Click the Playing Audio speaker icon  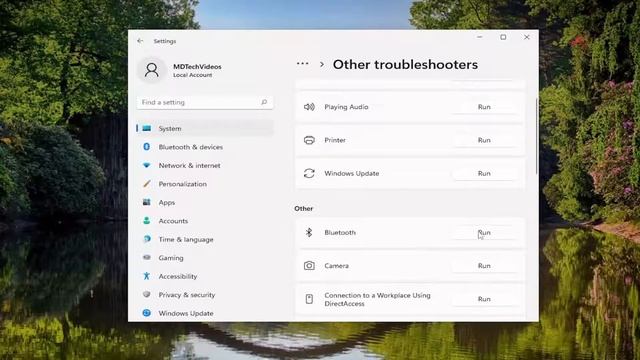309,107
